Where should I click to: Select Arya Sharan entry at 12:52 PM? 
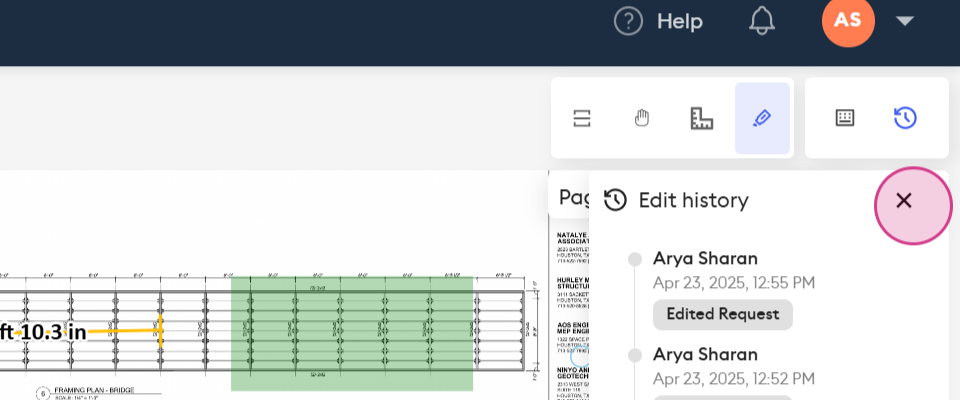[705, 354]
